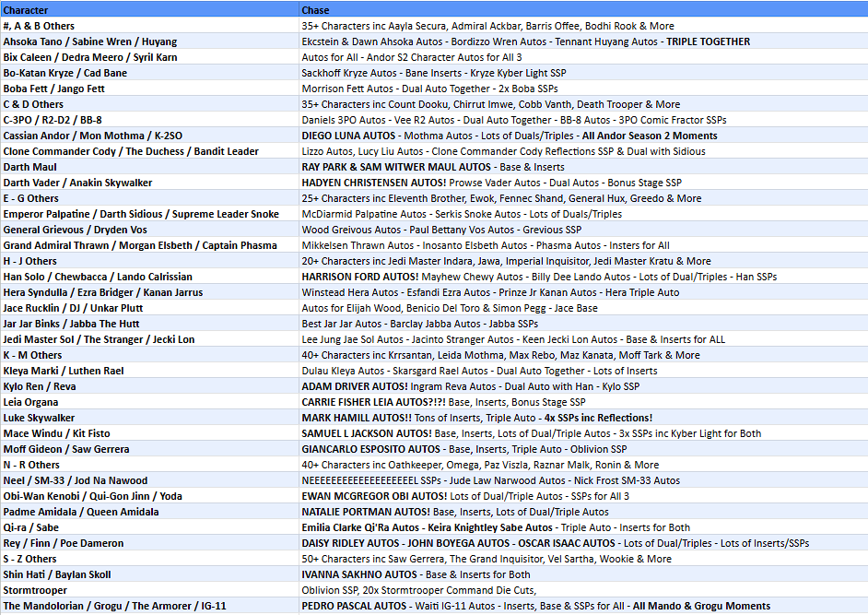This screenshot has height=615, width=868.
Task: Click 'Emperor Palpatine / Darth Sidious / Supreme Leader Snoke'
Action: 149,214
